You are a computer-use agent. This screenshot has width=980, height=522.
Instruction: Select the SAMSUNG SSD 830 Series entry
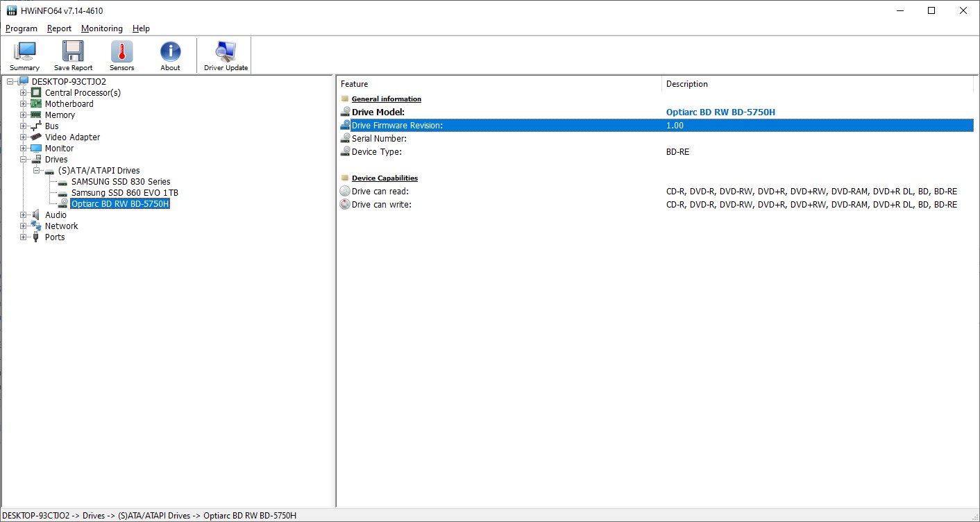(121, 181)
